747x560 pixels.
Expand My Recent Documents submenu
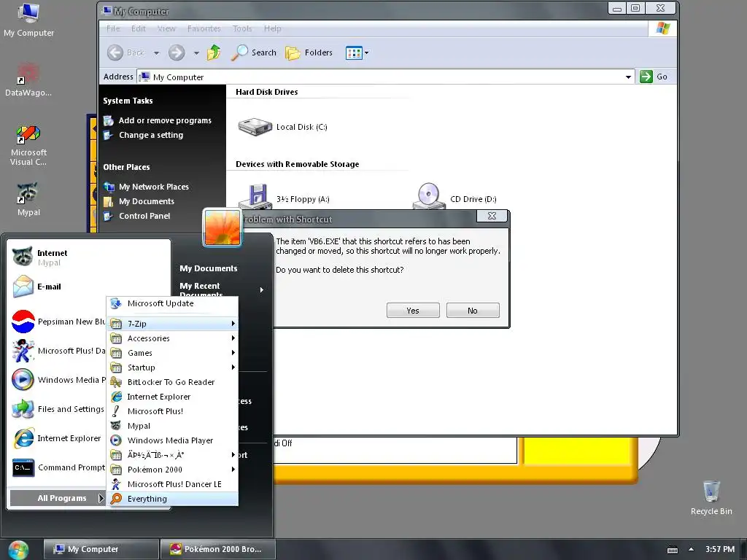coord(222,289)
